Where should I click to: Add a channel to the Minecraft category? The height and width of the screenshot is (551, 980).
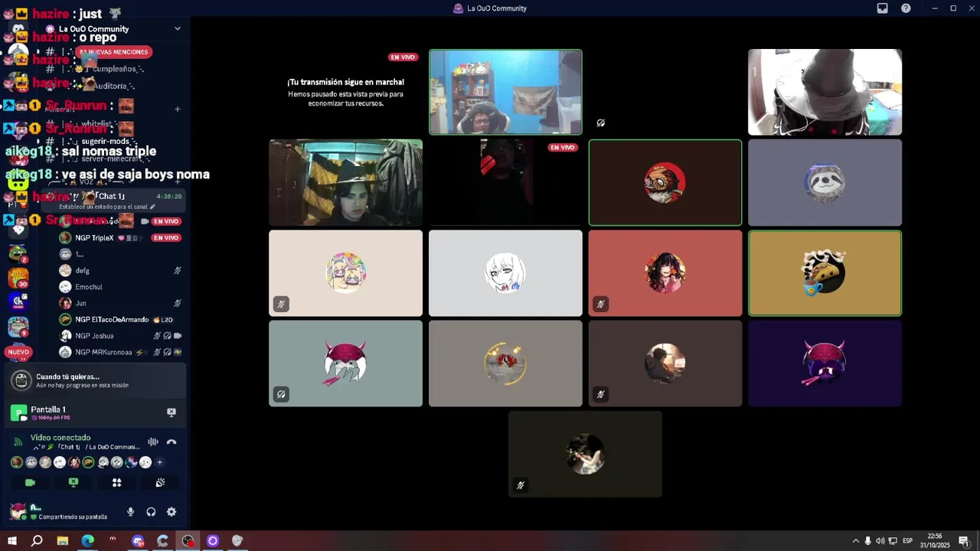coord(178,109)
